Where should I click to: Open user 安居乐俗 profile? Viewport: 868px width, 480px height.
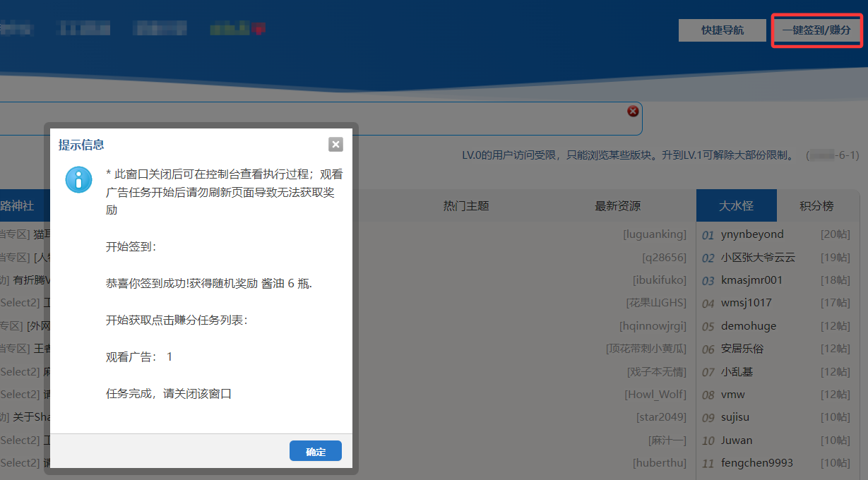pyautogui.click(x=742, y=349)
